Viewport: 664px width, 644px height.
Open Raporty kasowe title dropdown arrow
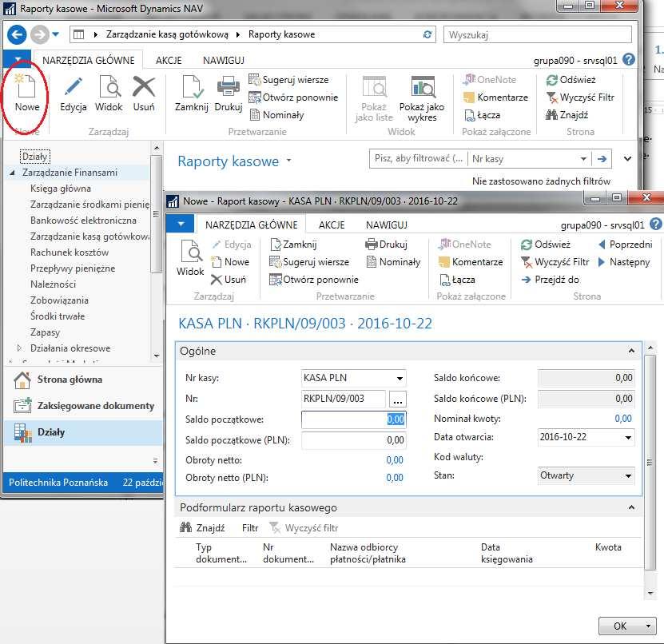[x=288, y=160]
